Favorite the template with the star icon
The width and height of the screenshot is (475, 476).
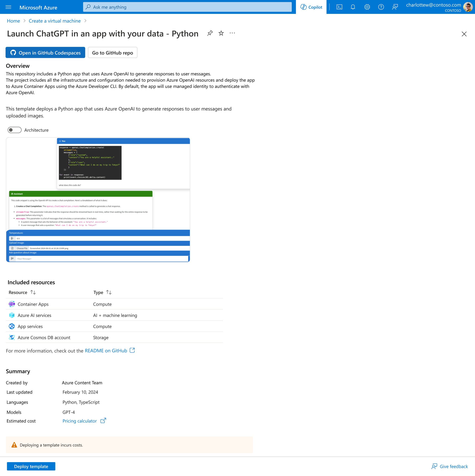pyautogui.click(x=221, y=33)
